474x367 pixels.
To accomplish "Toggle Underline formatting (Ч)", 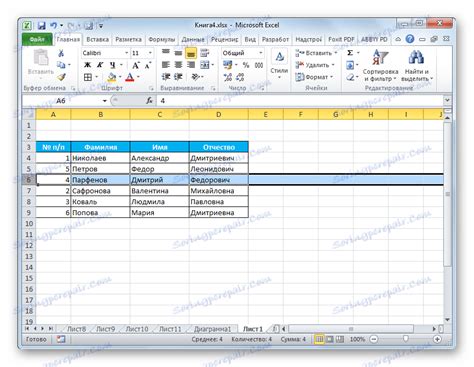I will [x=113, y=65].
